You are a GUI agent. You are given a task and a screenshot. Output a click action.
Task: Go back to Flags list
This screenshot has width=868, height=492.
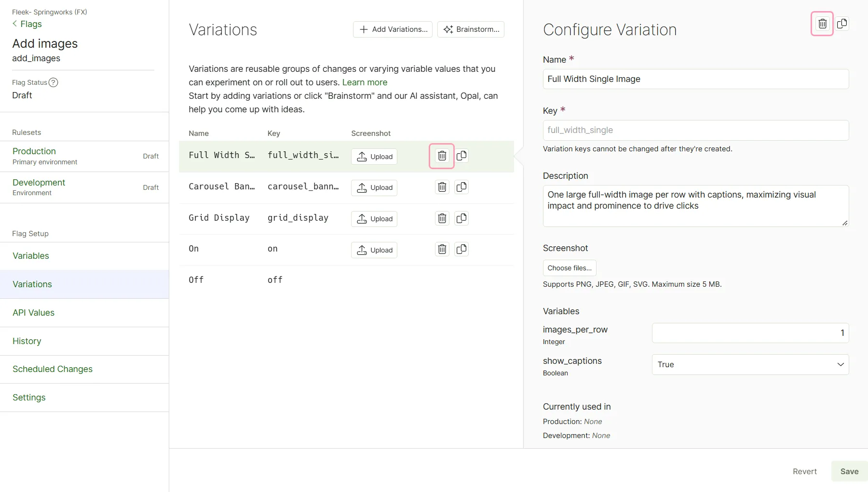tap(27, 24)
